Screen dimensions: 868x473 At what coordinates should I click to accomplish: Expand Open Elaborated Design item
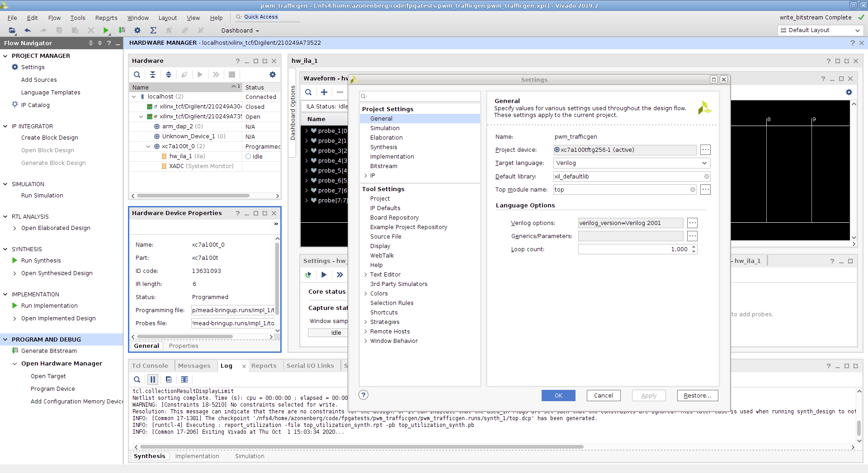coord(15,228)
